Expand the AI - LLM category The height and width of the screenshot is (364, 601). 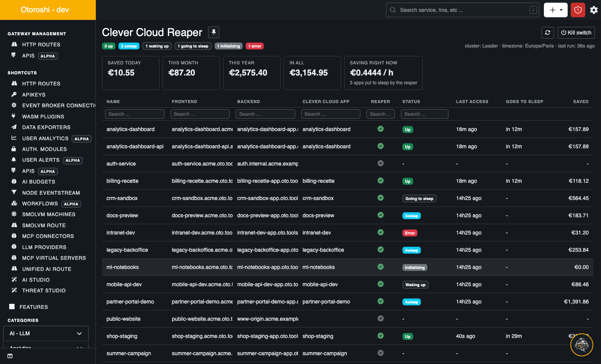46,333
